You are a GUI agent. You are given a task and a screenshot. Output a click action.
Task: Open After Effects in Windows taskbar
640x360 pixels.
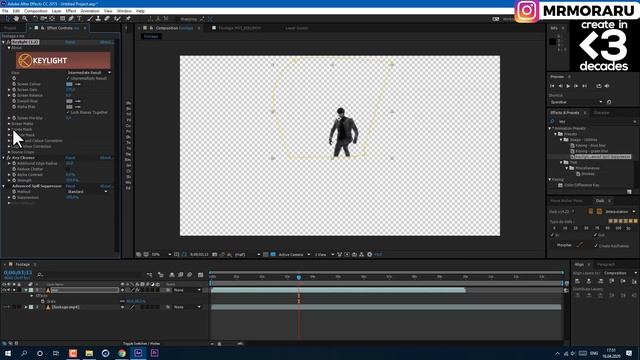tap(138, 353)
